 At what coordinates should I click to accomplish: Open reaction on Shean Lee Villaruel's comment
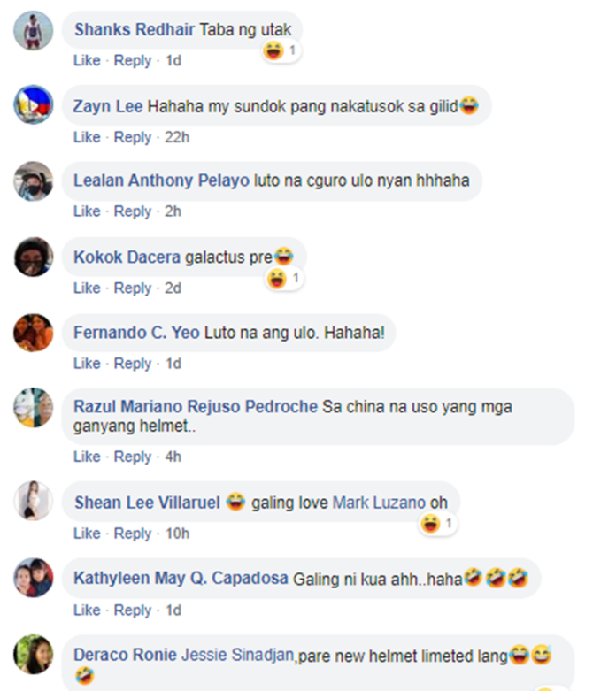pyautogui.click(x=438, y=524)
